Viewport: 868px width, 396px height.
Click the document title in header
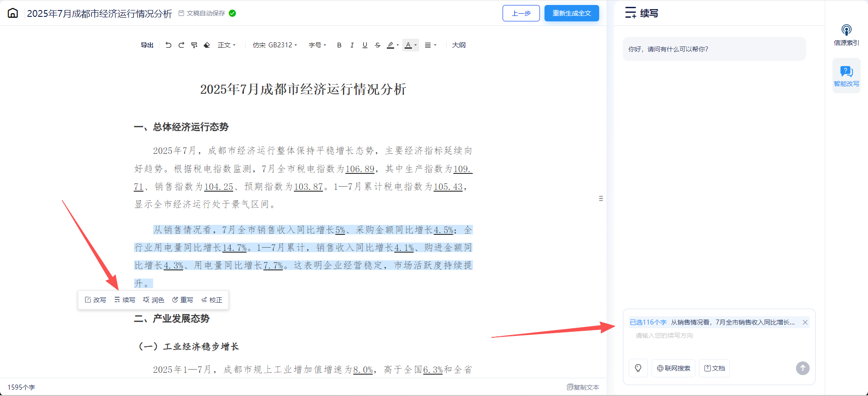99,14
